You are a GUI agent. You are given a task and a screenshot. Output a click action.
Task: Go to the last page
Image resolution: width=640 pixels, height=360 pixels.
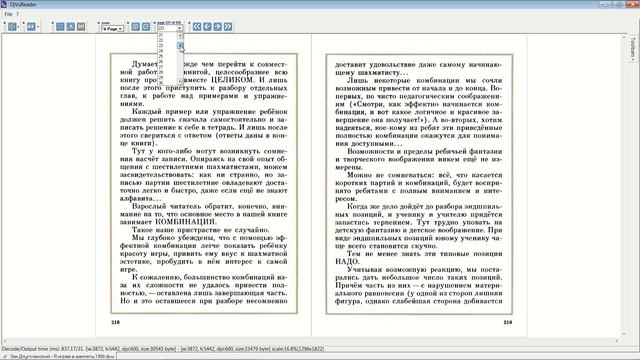click(x=228, y=27)
